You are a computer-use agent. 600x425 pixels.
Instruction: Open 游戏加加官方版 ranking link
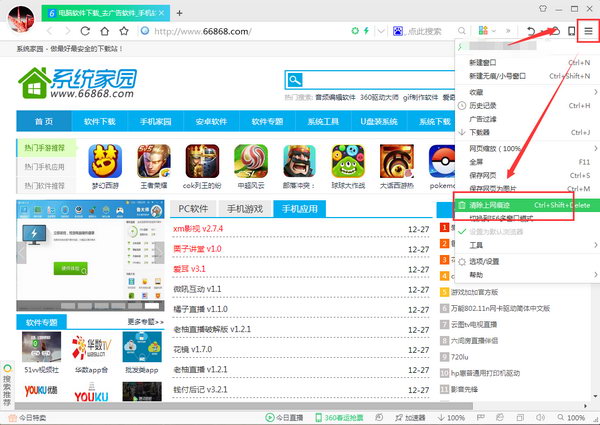(x=474, y=292)
